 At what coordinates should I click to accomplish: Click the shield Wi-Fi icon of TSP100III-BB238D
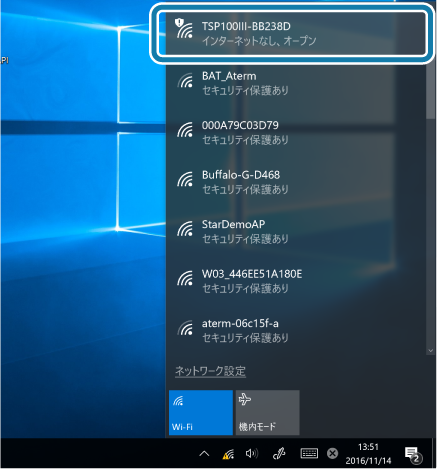[184, 29]
